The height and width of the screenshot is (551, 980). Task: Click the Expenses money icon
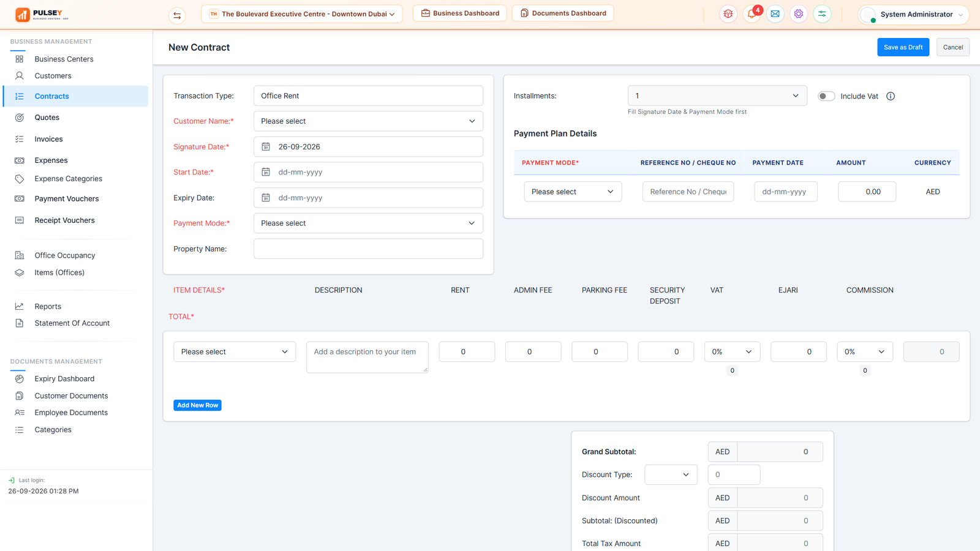coord(20,160)
